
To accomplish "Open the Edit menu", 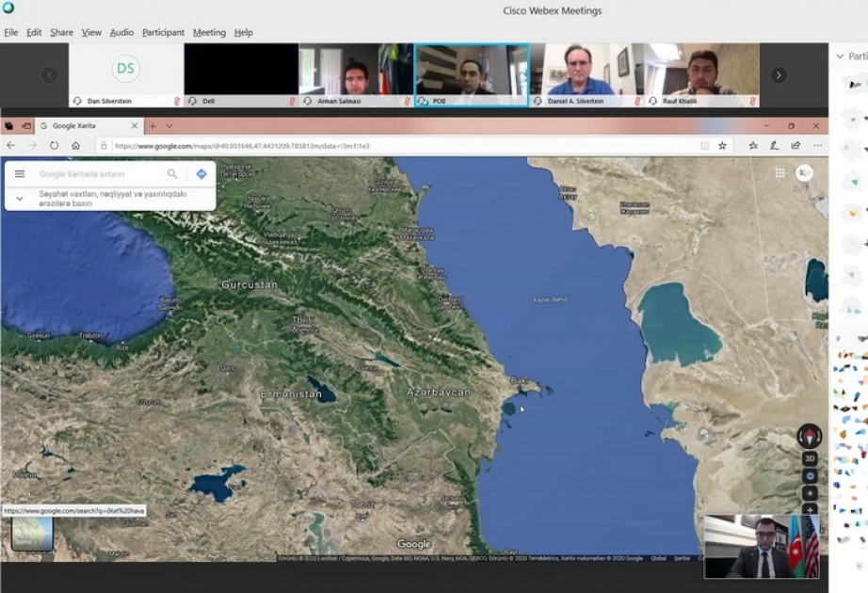I will [x=34, y=33].
